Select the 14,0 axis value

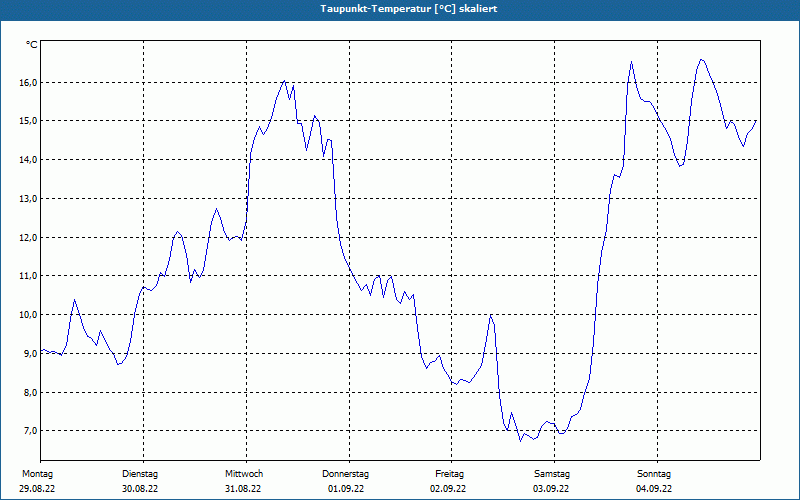point(28,160)
